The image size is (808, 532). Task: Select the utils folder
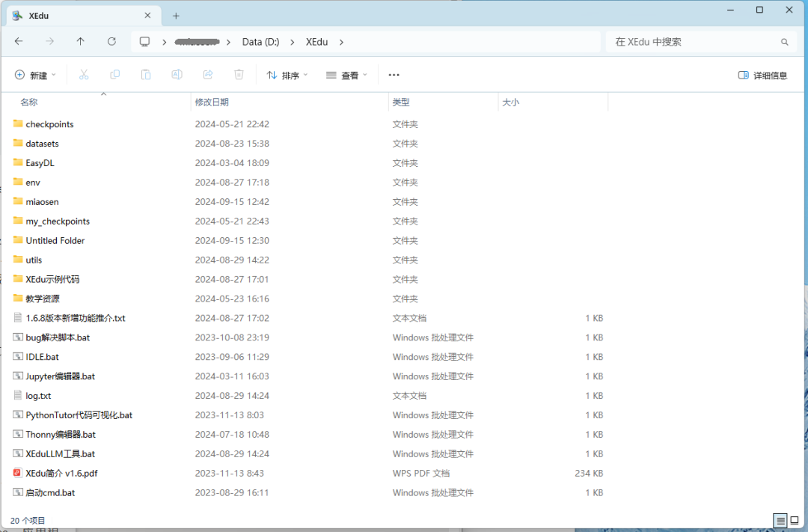(34, 260)
